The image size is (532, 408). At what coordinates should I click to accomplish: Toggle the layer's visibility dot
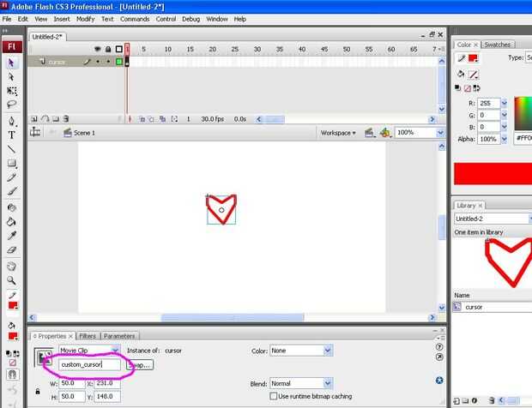click(98, 62)
